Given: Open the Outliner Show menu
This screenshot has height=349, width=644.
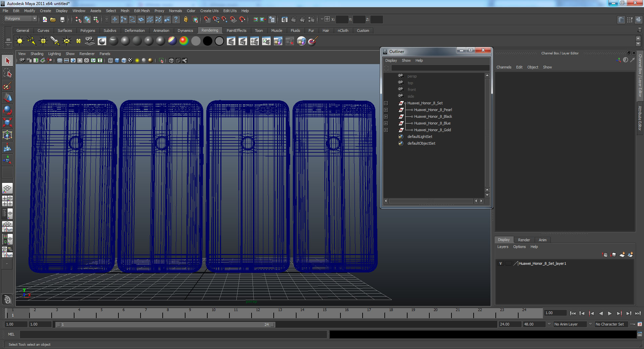Looking at the screenshot, I should pos(406,60).
